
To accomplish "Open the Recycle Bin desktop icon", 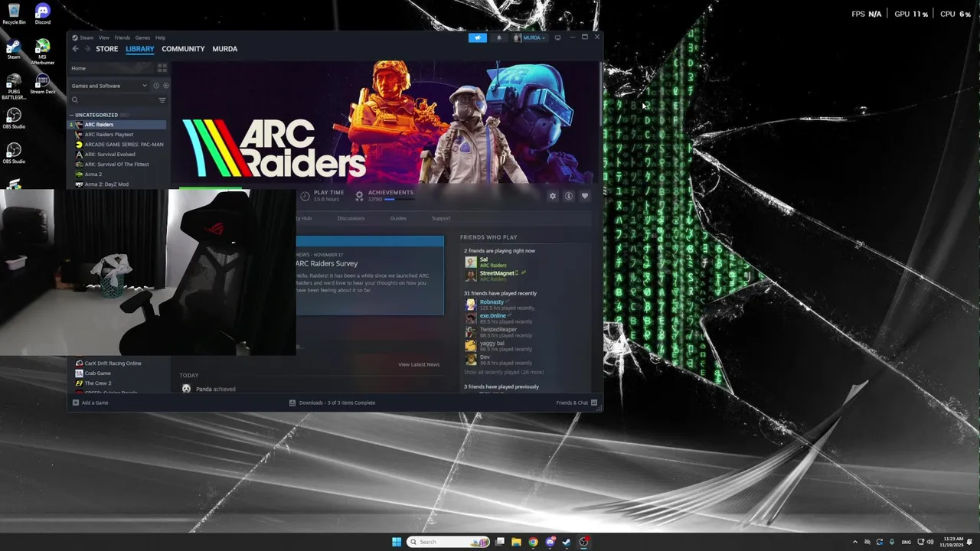I will pyautogui.click(x=14, y=14).
